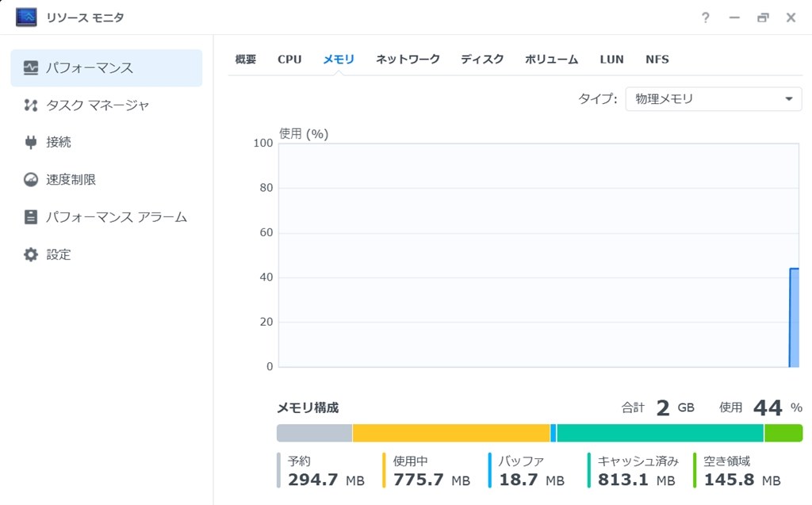Select the ボリューム tab
The height and width of the screenshot is (505, 812).
point(551,59)
